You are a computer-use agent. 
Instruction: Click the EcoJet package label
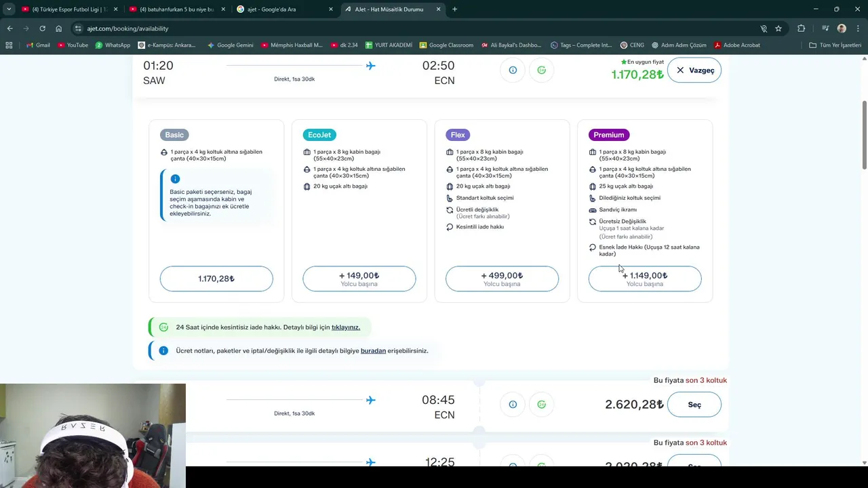[319, 135]
